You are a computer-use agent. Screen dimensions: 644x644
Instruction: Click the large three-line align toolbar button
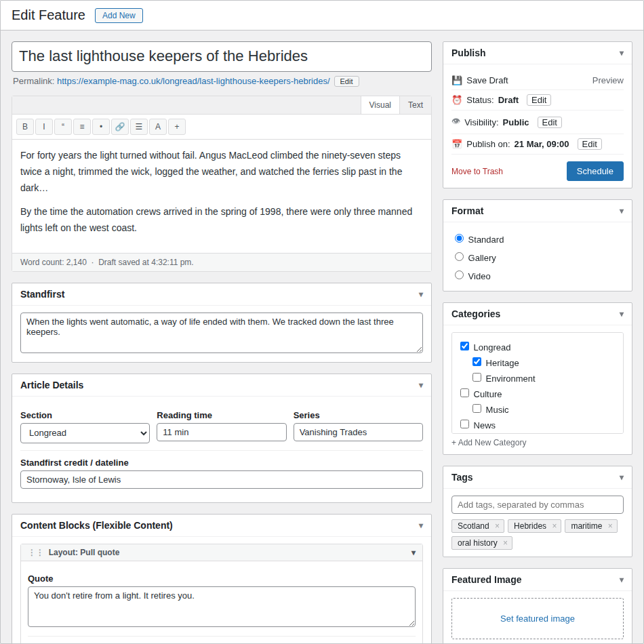(139, 127)
